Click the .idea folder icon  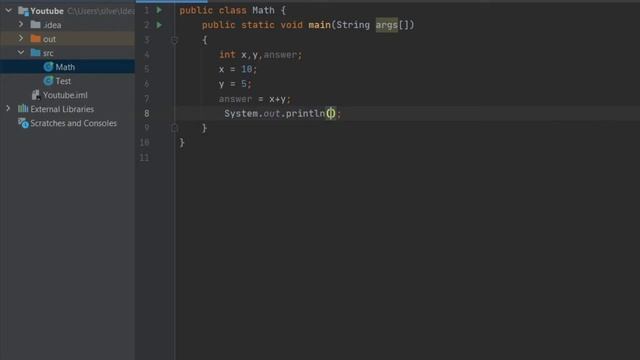36,24
